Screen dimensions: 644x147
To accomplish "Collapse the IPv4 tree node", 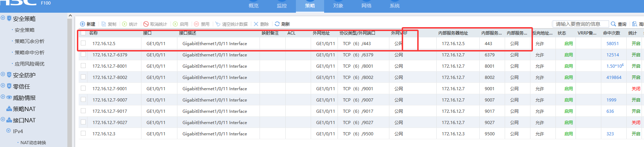I will pos(8,131).
